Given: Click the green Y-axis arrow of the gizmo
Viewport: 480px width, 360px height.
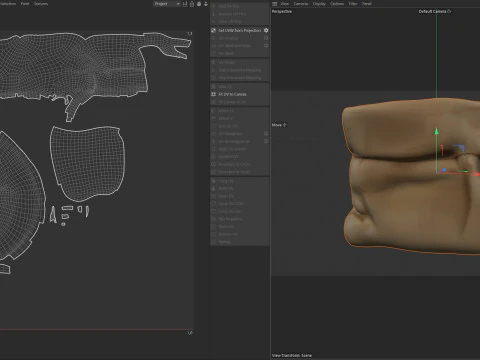Looking at the screenshot, I should click(x=436, y=132).
